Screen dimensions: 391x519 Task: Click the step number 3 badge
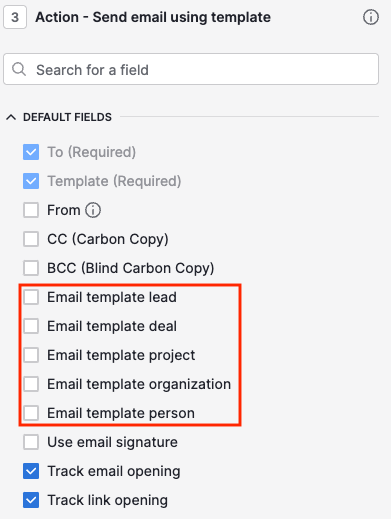click(15, 17)
